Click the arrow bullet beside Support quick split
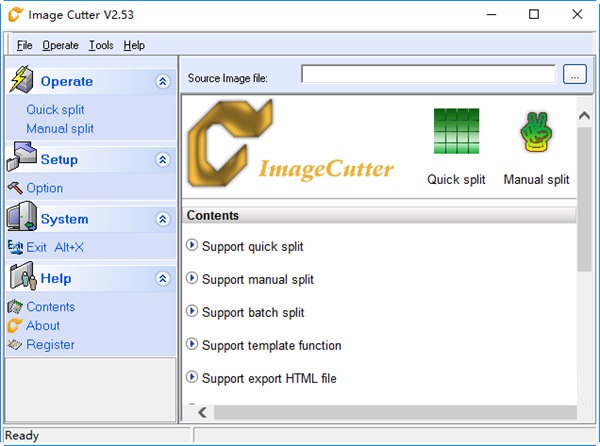The height and width of the screenshot is (446, 600). pos(192,245)
